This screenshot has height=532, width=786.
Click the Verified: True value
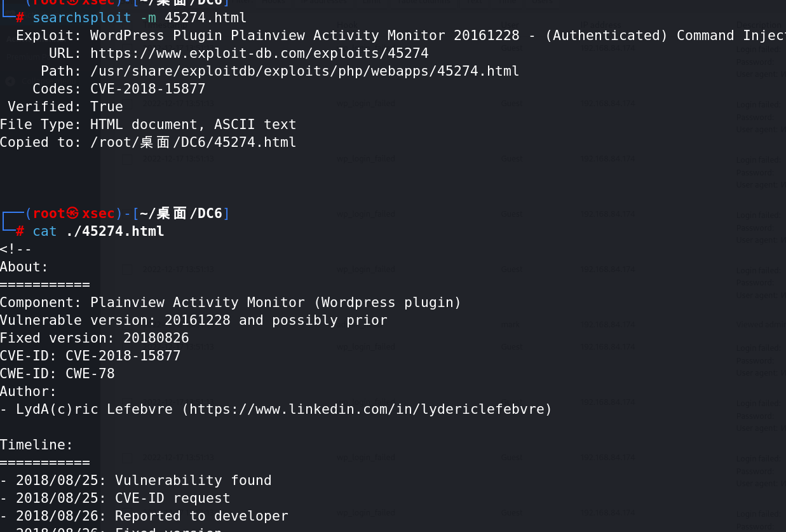[x=107, y=107]
